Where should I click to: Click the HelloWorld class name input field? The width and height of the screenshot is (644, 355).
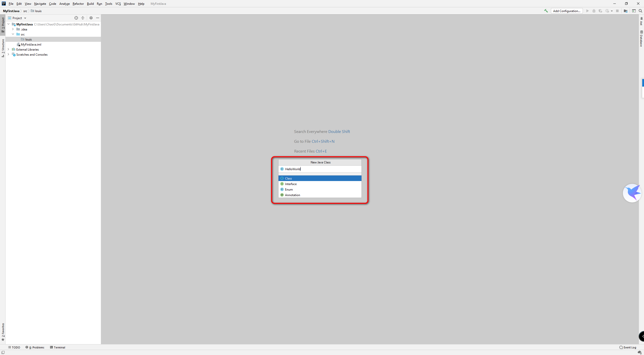coord(320,169)
